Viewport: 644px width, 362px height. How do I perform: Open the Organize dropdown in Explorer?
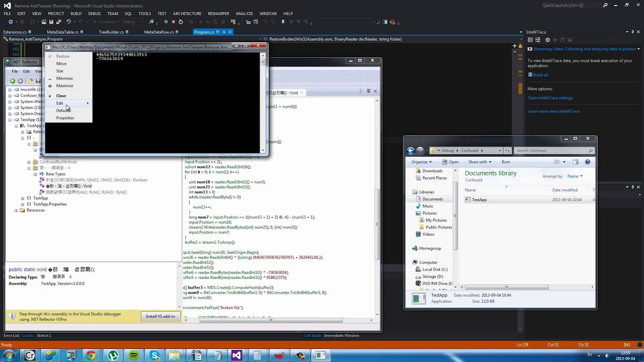coord(422,162)
